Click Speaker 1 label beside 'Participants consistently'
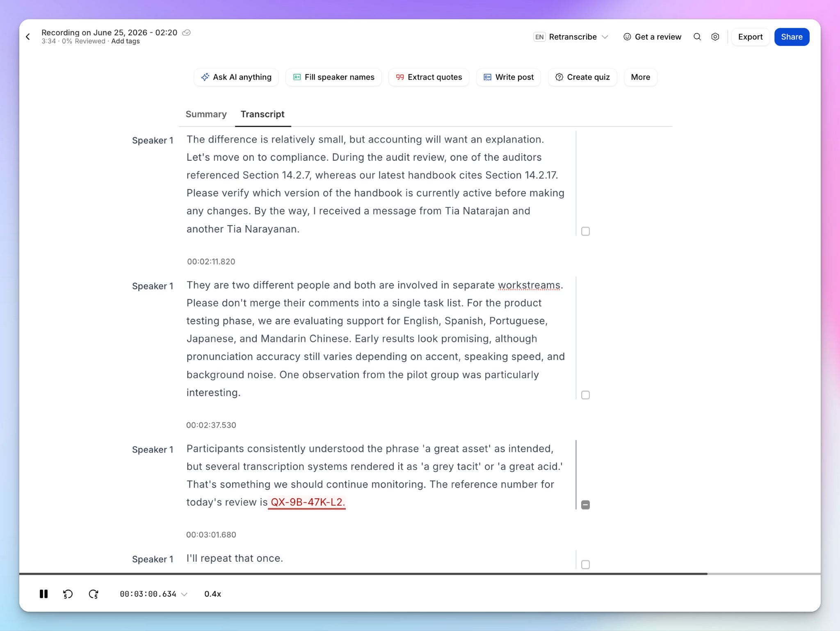The width and height of the screenshot is (840, 631). [153, 450]
